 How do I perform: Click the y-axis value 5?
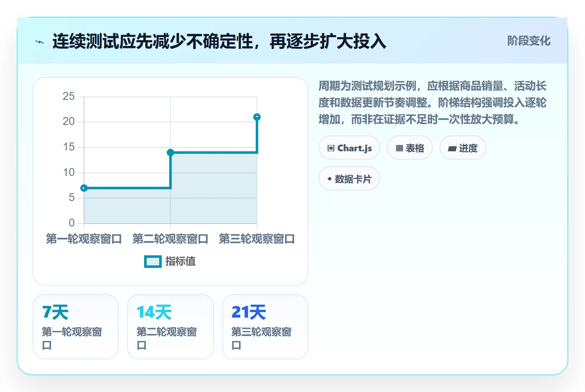coord(72,197)
